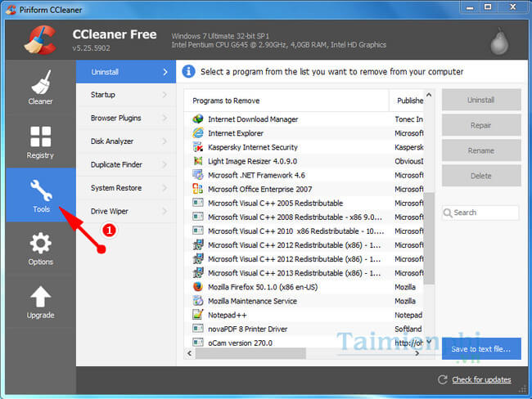532x399 pixels.
Task: Select the Uninstall tools tab
Action: pos(126,72)
